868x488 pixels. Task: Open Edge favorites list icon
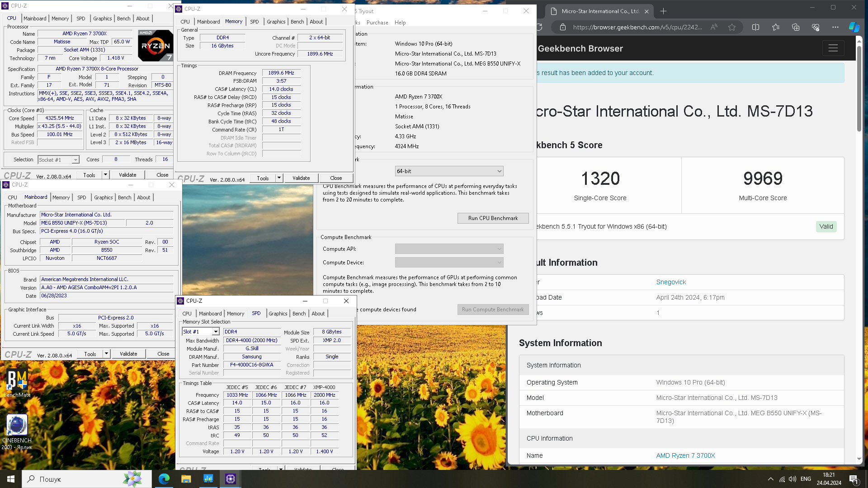click(776, 27)
